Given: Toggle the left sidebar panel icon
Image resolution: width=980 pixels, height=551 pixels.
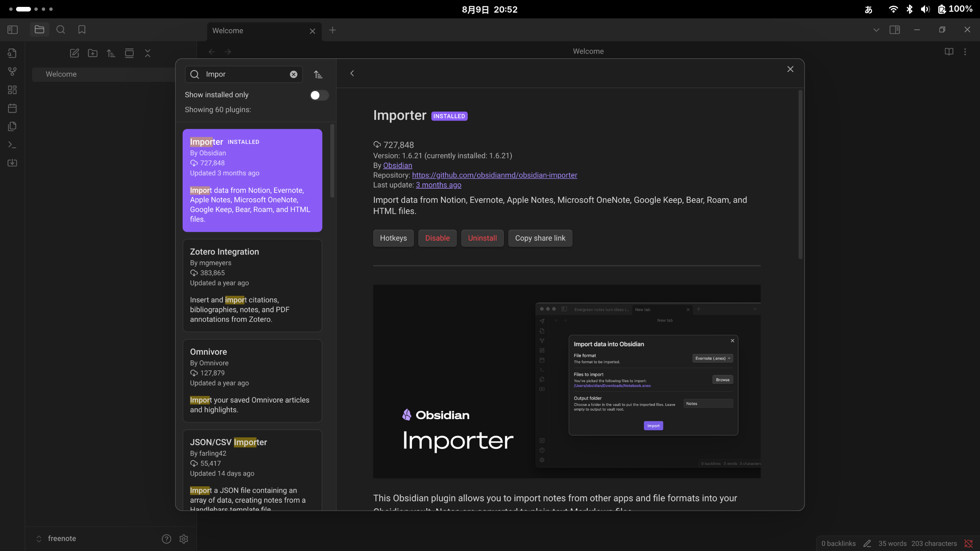Looking at the screenshot, I should pos(13,29).
